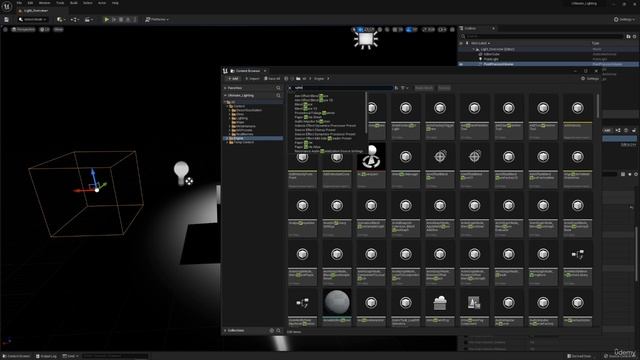Viewport: 640px width, 360px height.
Task: Select the character mannequin icon thumbnail
Action: 371,156
